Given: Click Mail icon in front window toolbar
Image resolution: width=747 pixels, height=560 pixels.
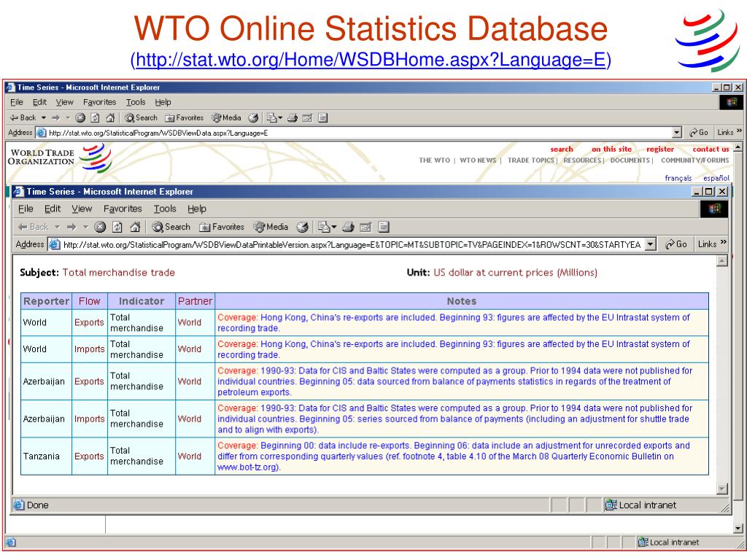Looking at the screenshot, I should click(x=324, y=227).
